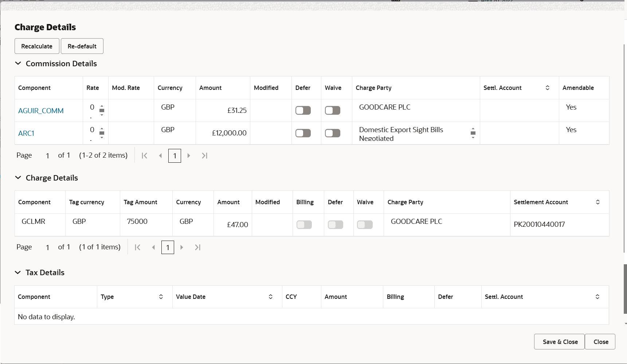The height and width of the screenshot is (364, 627).
Task: Collapse the Commission Details section
Action: tap(18, 63)
